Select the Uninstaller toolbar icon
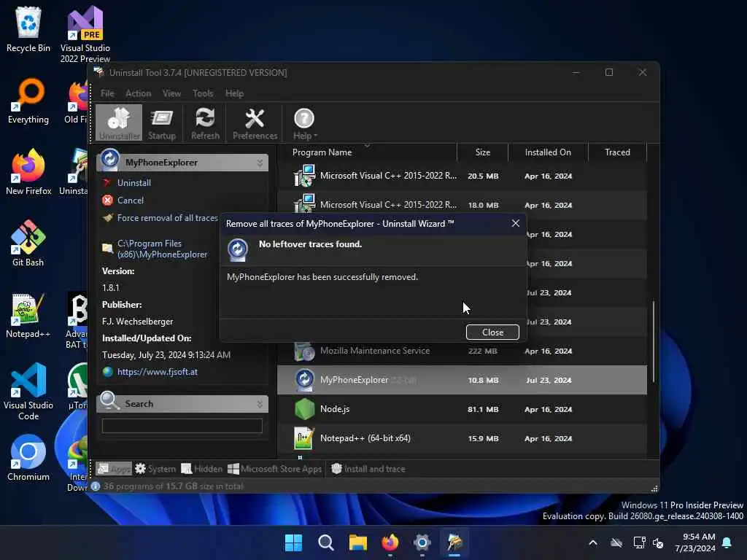The image size is (747, 560). pos(119,123)
